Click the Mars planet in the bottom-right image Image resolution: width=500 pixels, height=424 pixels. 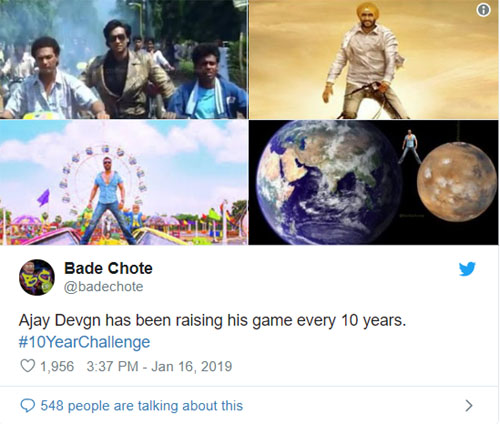(x=457, y=182)
